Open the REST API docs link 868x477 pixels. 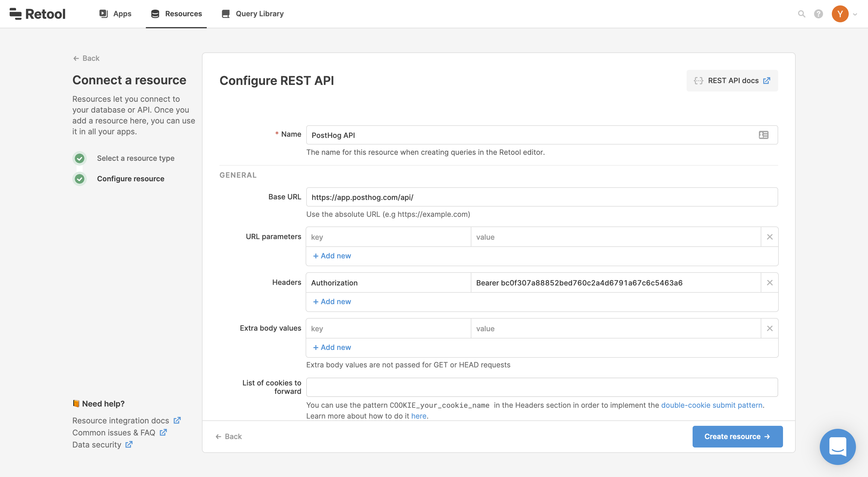pyautogui.click(x=732, y=80)
